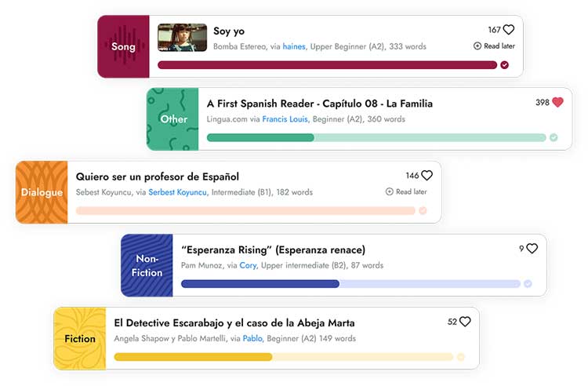Toggle completion check on 'A First Spanish Reader'
The height and width of the screenshot is (386, 588).
coord(554,137)
